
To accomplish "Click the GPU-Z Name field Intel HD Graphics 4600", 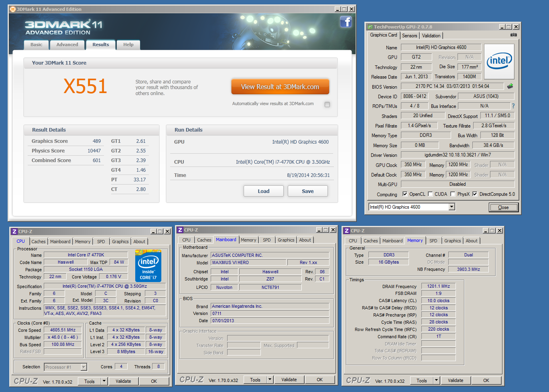I will point(441,47).
